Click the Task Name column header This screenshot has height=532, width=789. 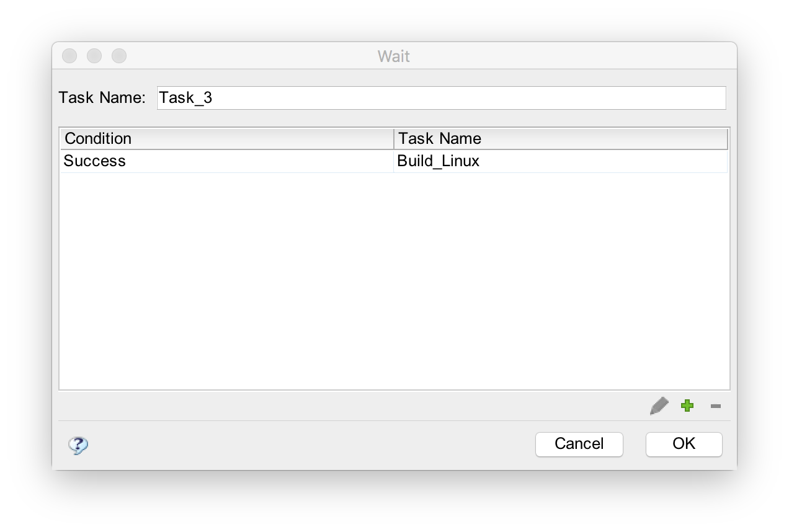pos(560,138)
